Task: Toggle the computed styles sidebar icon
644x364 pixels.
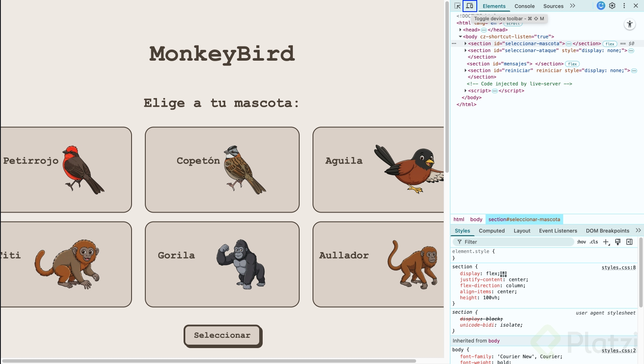Action: (629, 242)
